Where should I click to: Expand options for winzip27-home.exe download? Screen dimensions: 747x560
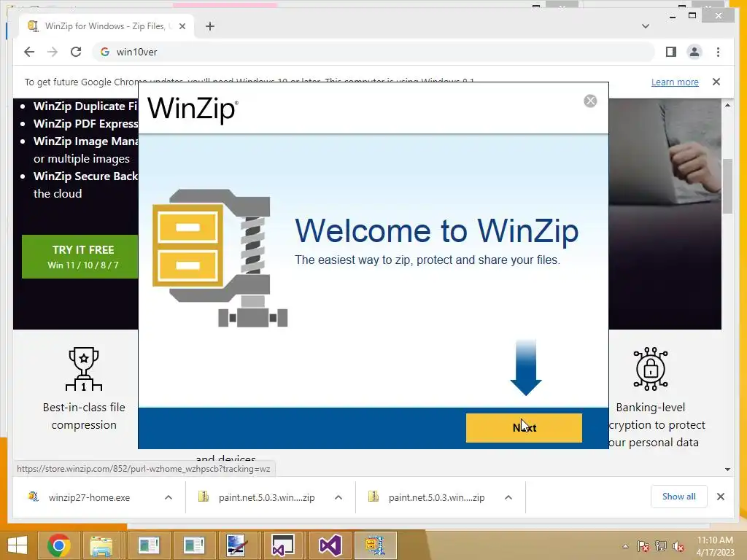tap(169, 497)
